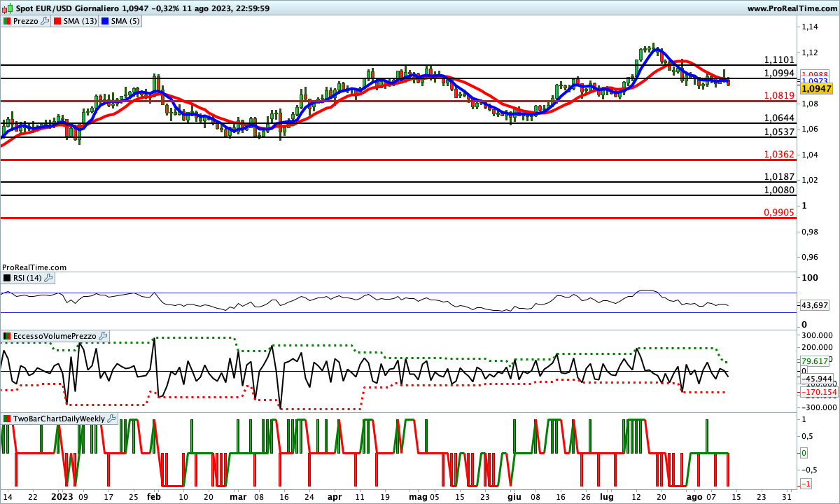Select the 1,0644 level label
This screenshot has width=840, height=504.
780,118
